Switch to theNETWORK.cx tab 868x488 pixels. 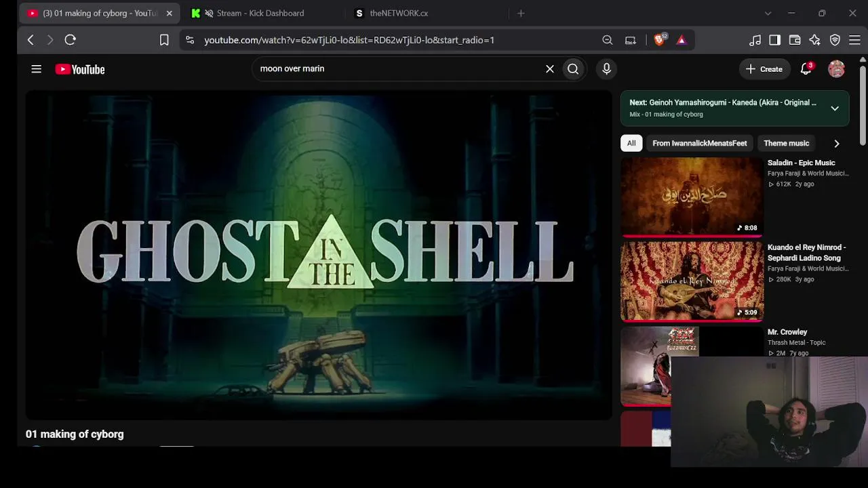pyautogui.click(x=399, y=13)
